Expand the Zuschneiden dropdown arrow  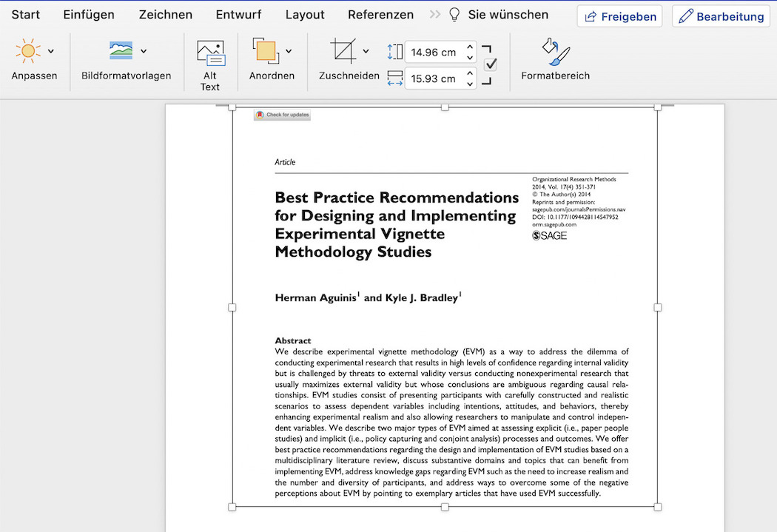click(x=366, y=51)
